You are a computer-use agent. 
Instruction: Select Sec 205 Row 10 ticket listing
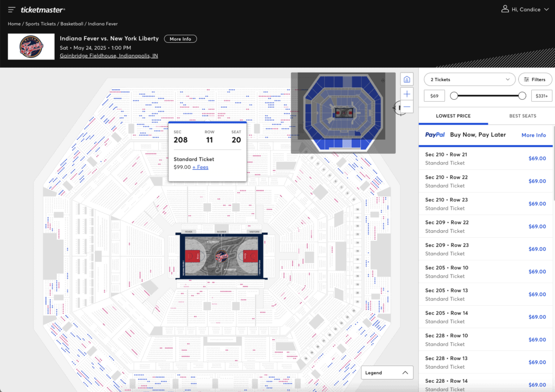coord(486,272)
